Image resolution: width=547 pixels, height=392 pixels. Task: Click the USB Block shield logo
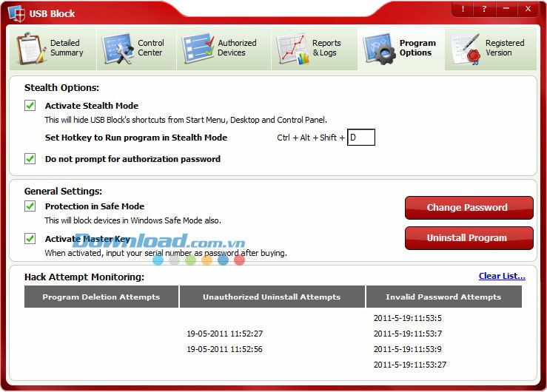[15, 13]
